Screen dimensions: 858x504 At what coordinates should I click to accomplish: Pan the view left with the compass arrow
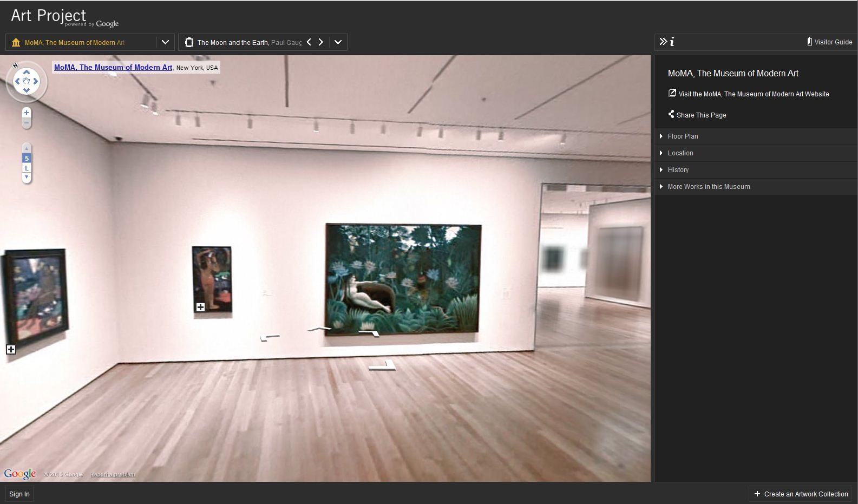17,81
